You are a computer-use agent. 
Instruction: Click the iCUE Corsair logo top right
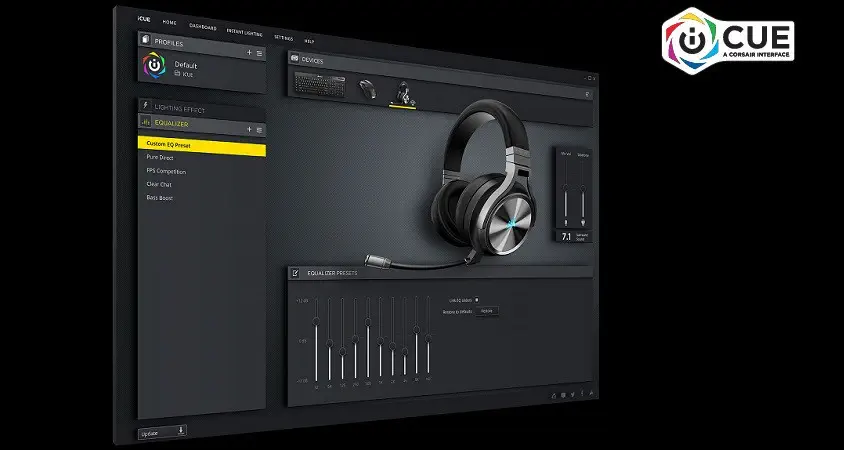[x=728, y=41]
